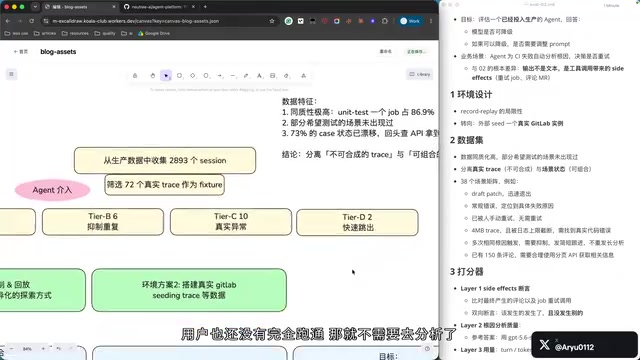Go back via the home link
Image resolution: width=640 pixels, height=360 pixels.
pos(21,52)
